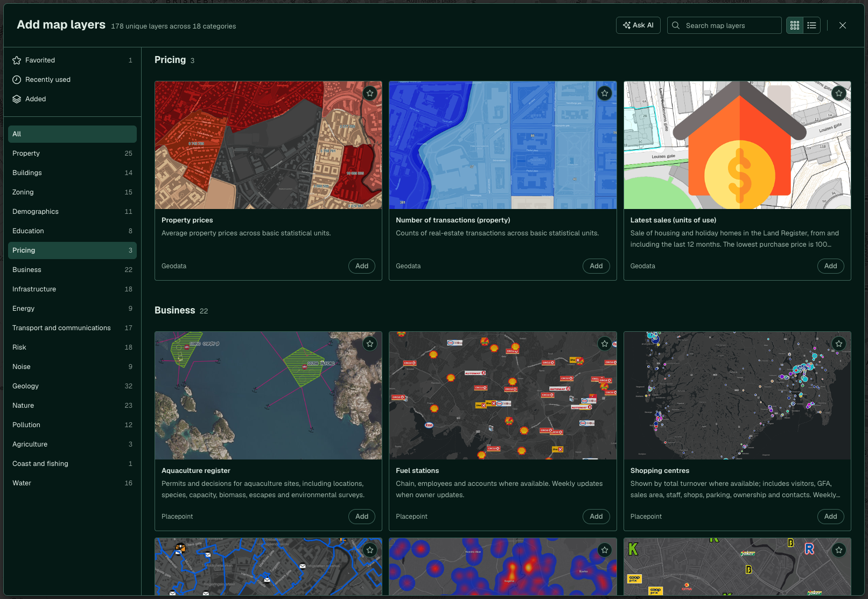Select the All category
Viewport: 868px width, 599px height.
[72, 134]
